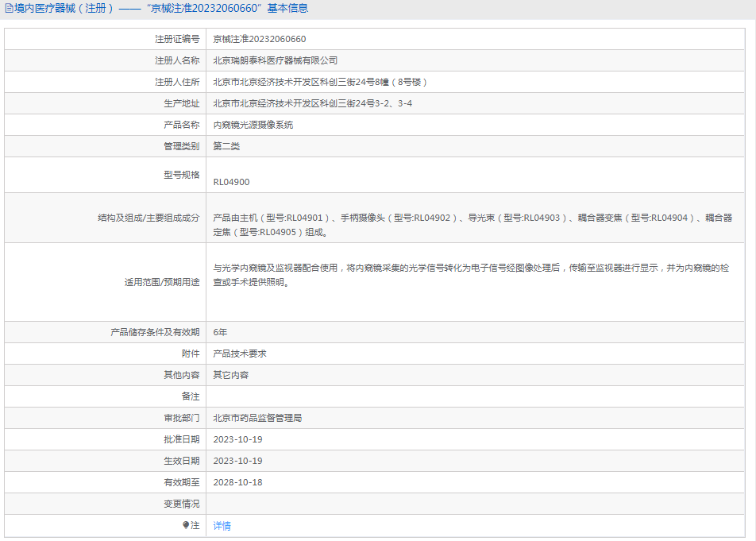Screen dimensions: 756x541
Task: Select expiry date 2028-10-18
Action: point(237,482)
